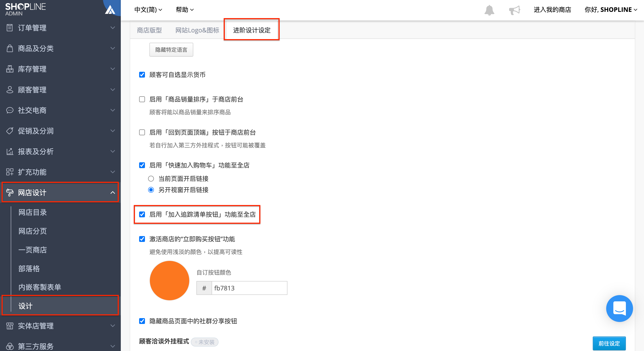Expand the 顾客管理 sidebar section
This screenshot has height=351, width=644.
click(60, 90)
